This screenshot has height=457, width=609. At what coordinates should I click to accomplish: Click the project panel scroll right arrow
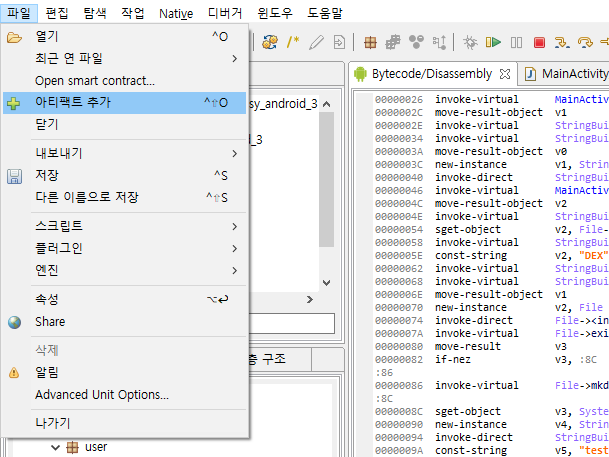coord(310,299)
